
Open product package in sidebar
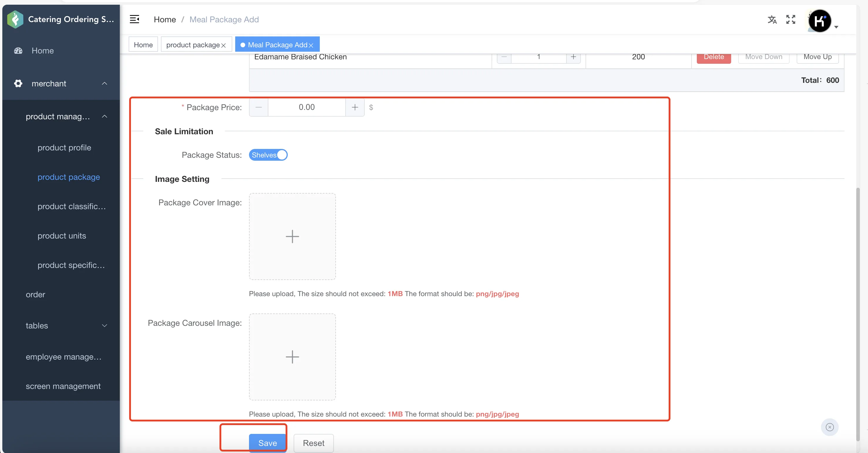(x=69, y=177)
